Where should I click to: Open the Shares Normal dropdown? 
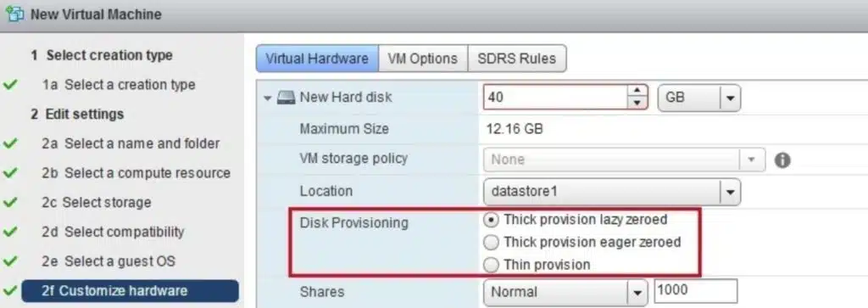pyautogui.click(x=565, y=292)
